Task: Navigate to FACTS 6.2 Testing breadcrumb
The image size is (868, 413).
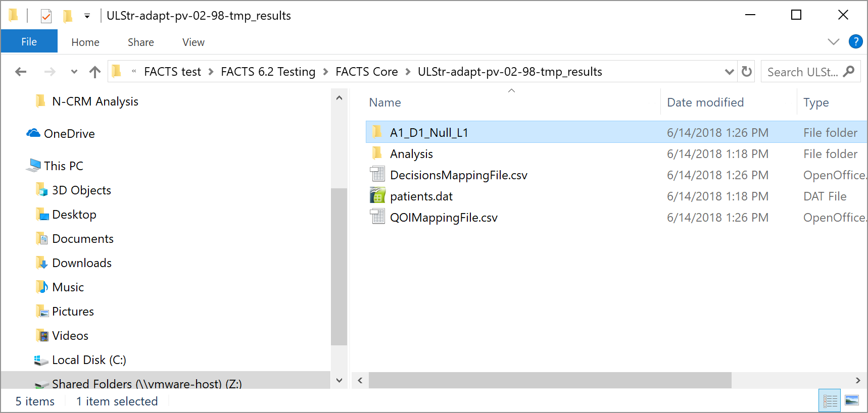Action: [268, 72]
